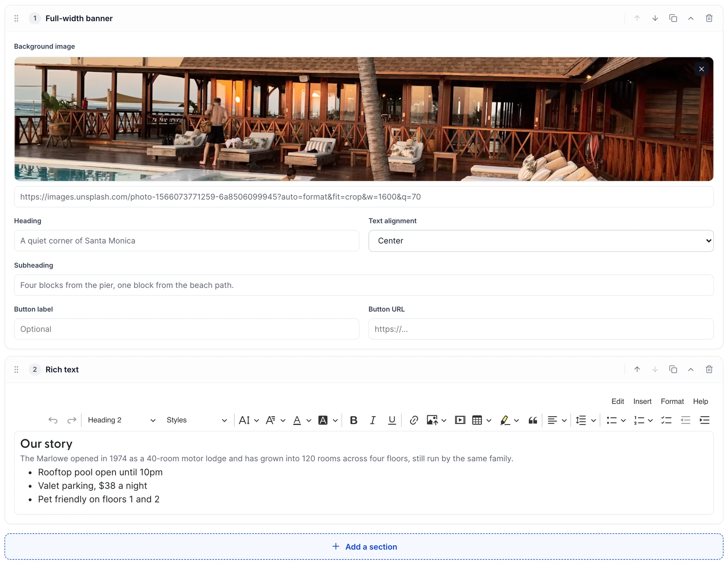Click the numbered list icon
The image size is (728, 564).
click(639, 420)
